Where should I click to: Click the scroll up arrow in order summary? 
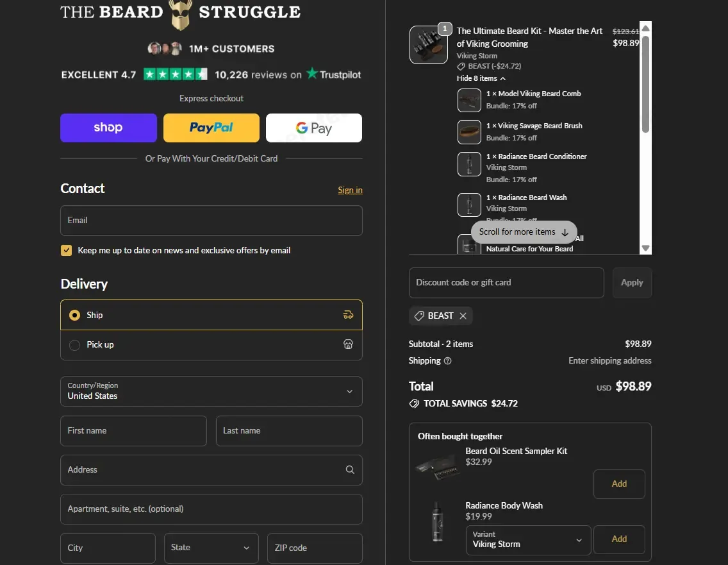click(x=645, y=28)
